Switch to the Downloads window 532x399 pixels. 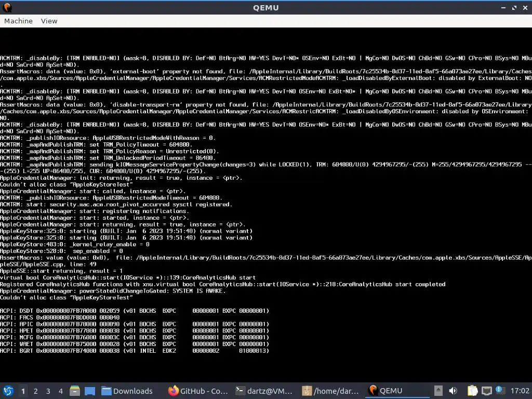click(x=127, y=391)
